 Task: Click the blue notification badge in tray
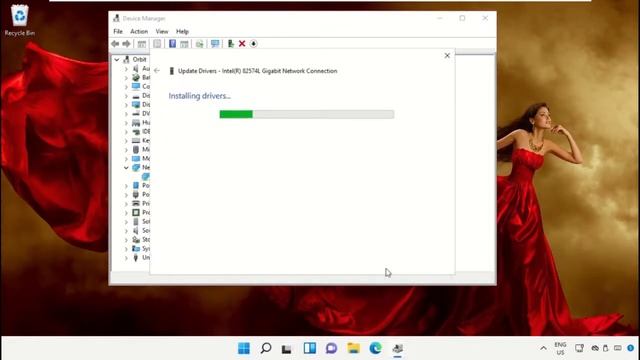pyautogui.click(x=631, y=348)
